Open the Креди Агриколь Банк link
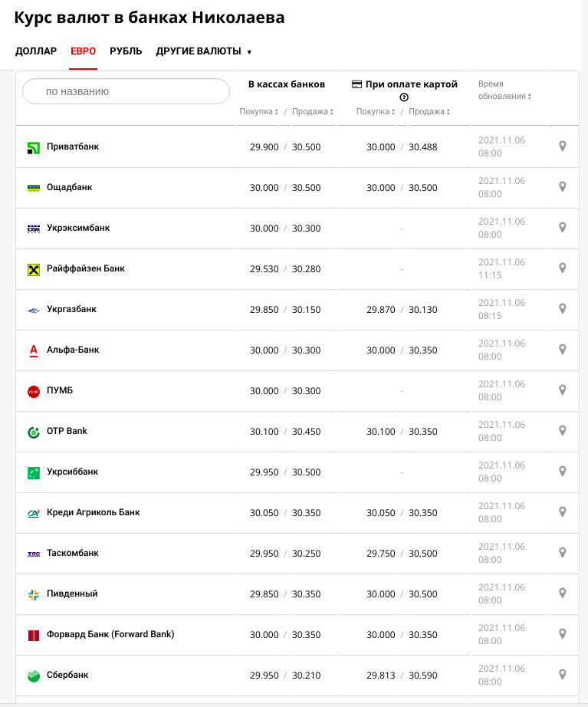 (x=94, y=512)
